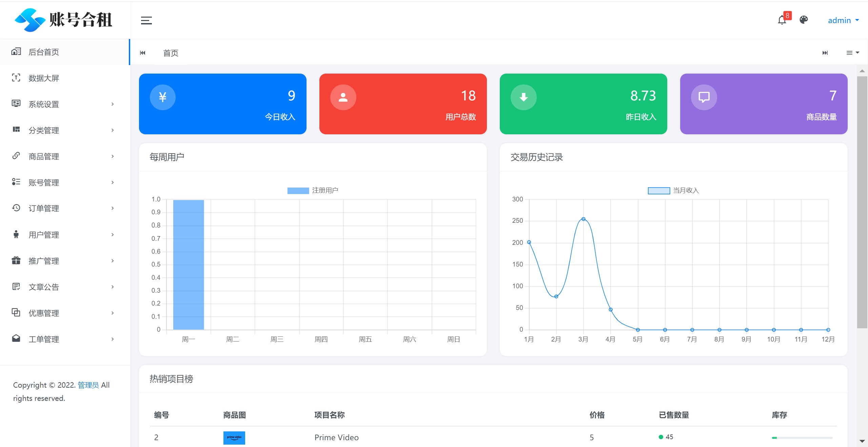This screenshot has width=868, height=447.
Task: Click the tab scroll-left rewind icon
Action: 143,53
